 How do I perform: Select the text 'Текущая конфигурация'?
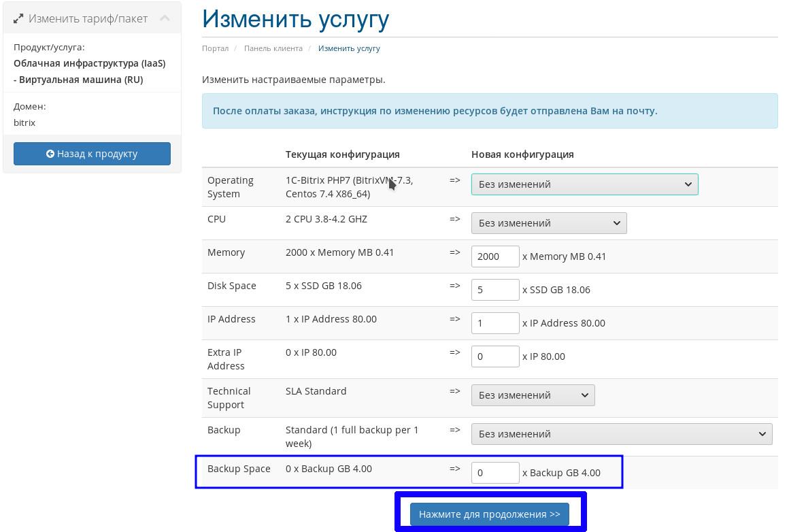[343, 154]
